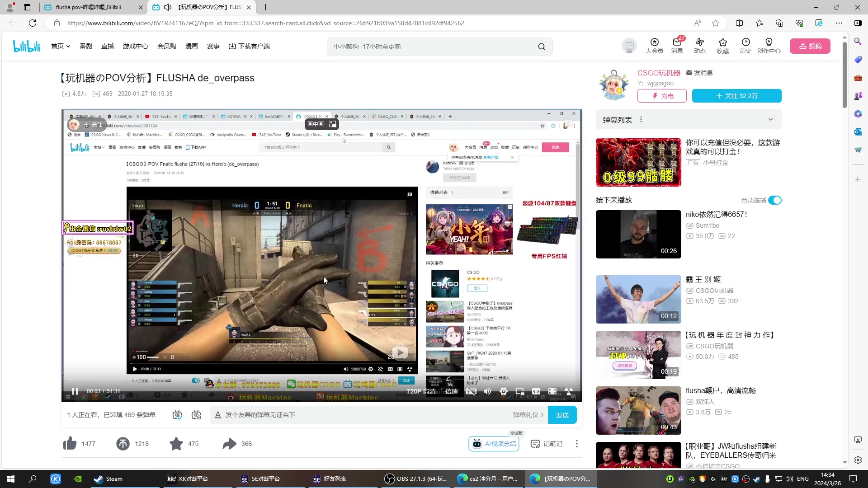Click the 充电 charge button
This screenshot has height=488, width=868.
tap(662, 96)
